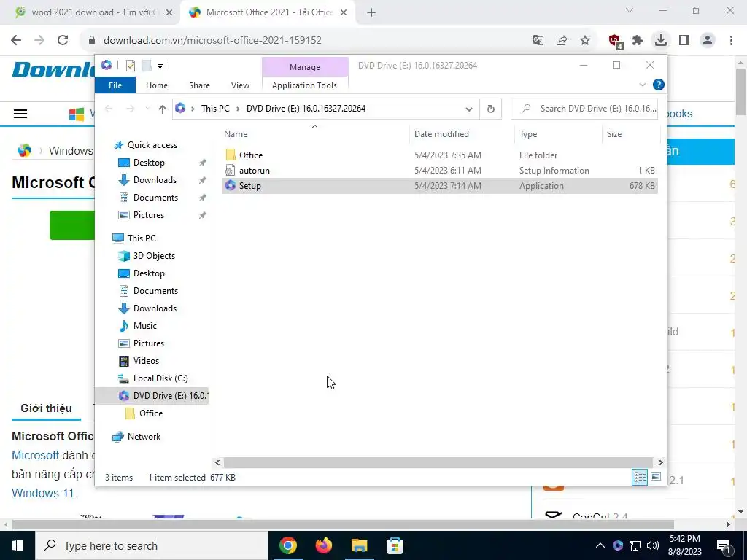Toggle Chrome side panel icon
Viewport: 747px width, 560px height.
point(684,41)
